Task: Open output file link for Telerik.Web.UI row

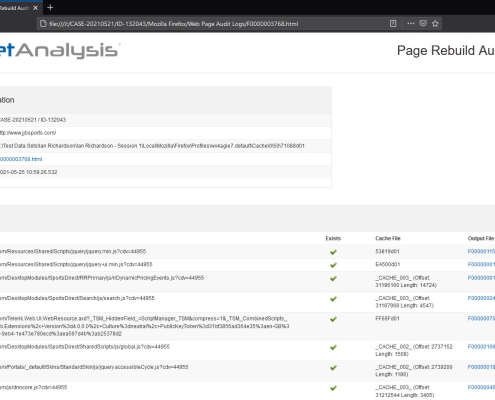Action: [481, 319]
